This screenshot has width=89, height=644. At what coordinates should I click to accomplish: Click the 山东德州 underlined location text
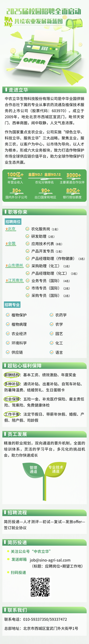15,266
